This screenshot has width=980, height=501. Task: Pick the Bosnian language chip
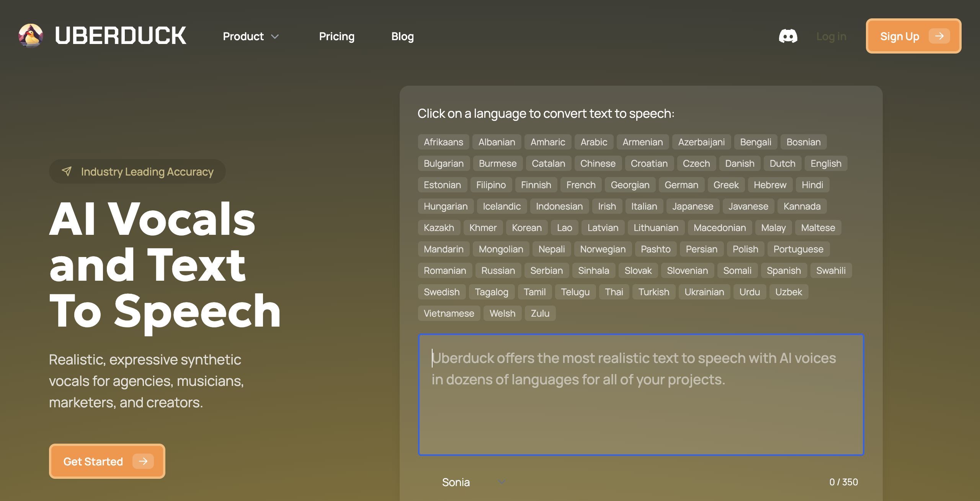[804, 142]
